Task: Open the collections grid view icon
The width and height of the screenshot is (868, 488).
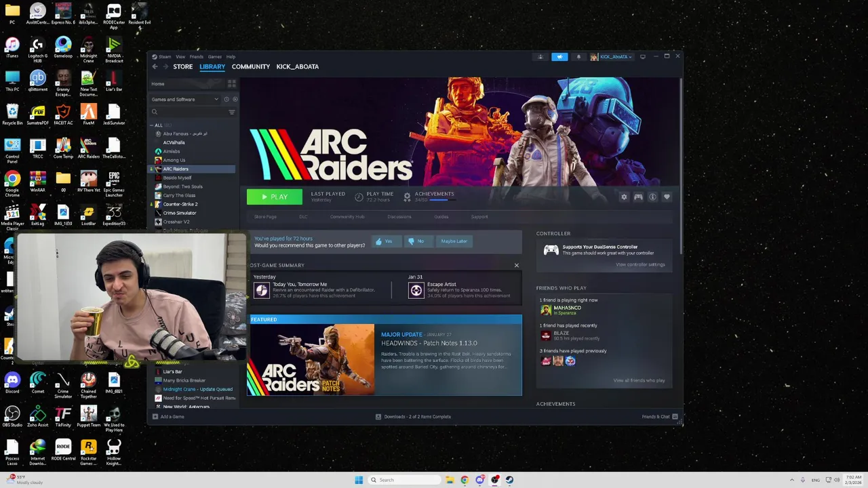Action: click(232, 83)
